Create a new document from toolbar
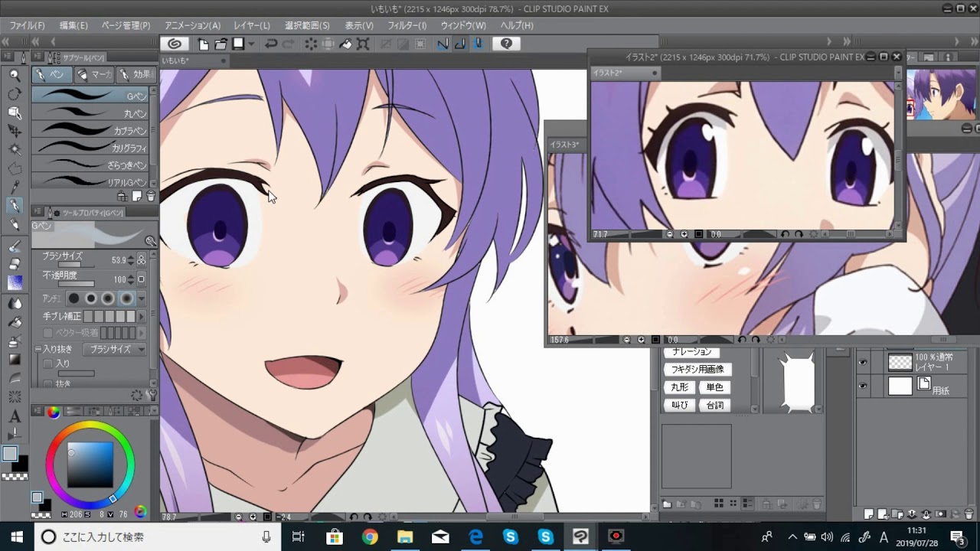Viewport: 980px width, 551px height. click(x=204, y=44)
